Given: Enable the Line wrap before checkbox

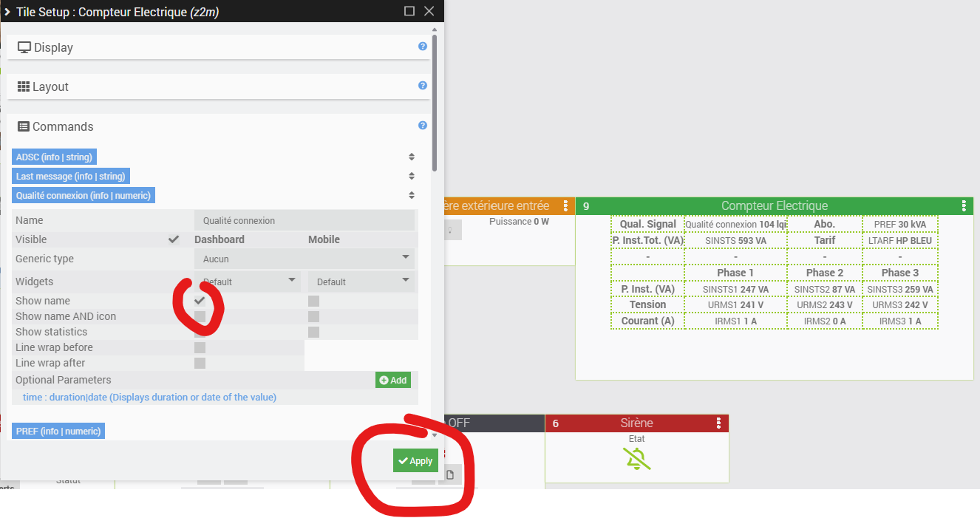Looking at the screenshot, I should pos(200,347).
